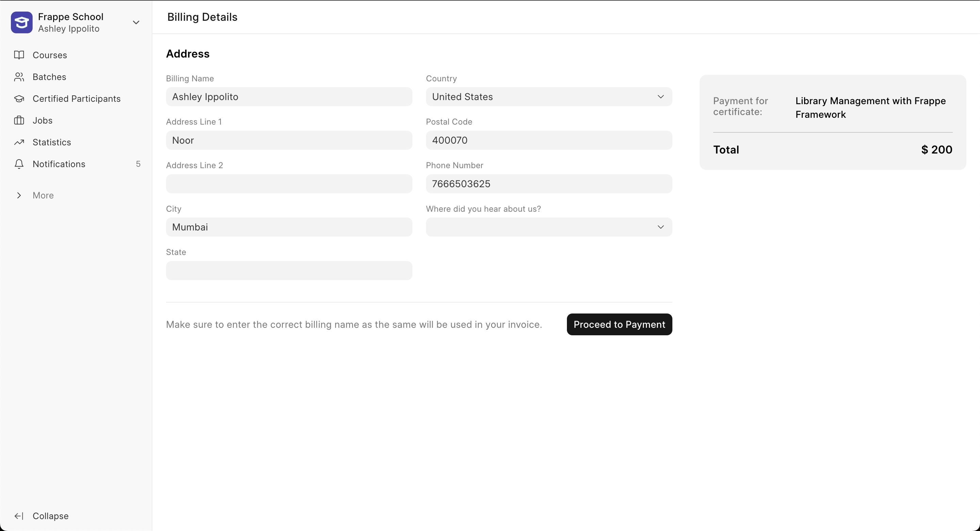Switch to the Courses section
This screenshot has height=531, width=980.
click(49, 55)
